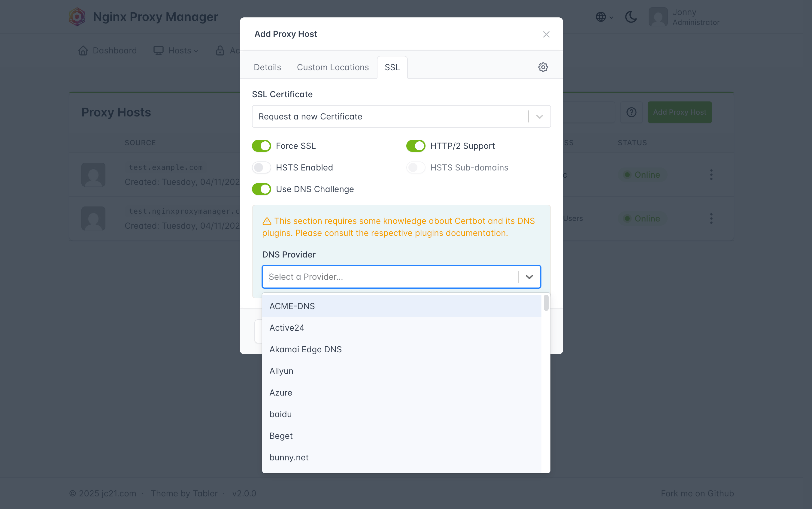Screen dimensions: 812x509
Task: Close the Add Proxy Host dialog
Action: 546,34
